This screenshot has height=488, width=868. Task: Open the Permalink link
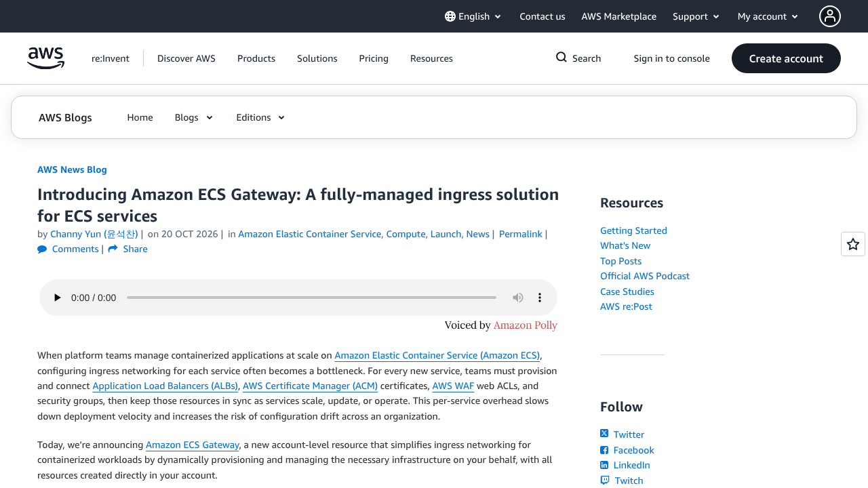pyautogui.click(x=521, y=234)
